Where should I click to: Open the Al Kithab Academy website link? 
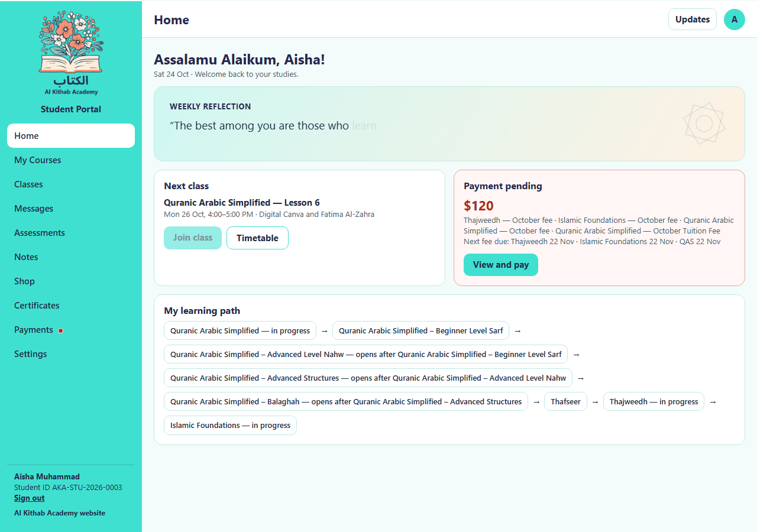point(60,513)
